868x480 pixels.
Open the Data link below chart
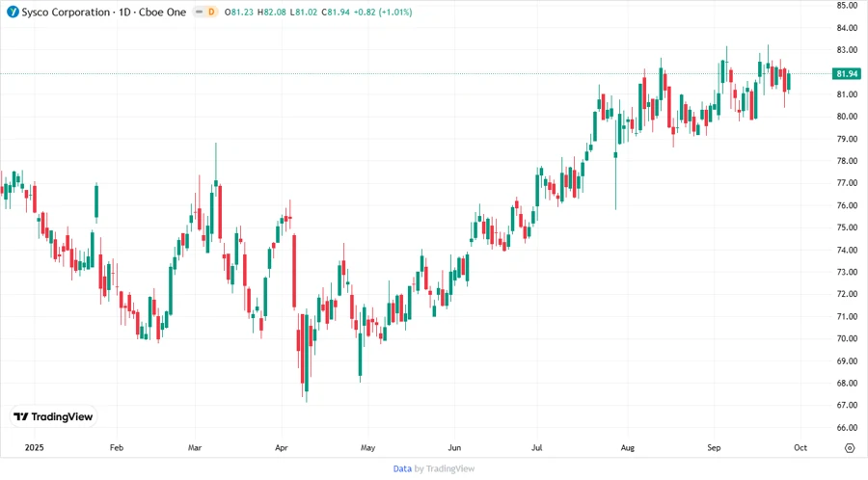pos(402,468)
